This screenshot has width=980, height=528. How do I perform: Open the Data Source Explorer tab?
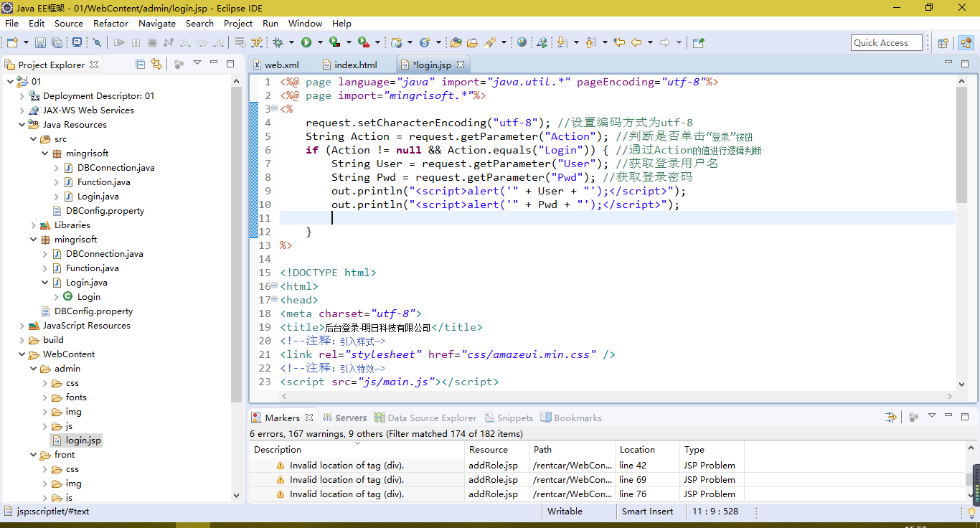(425, 418)
